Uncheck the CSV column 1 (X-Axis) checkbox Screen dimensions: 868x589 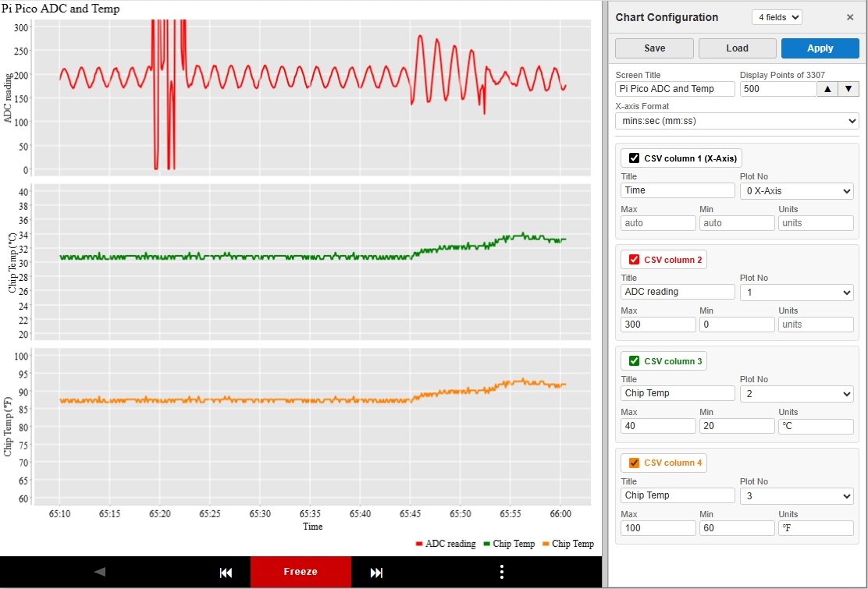[x=635, y=158]
